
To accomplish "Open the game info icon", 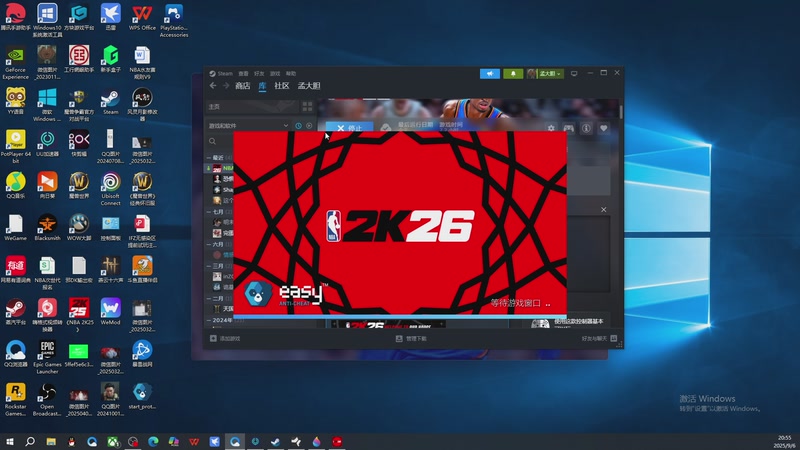I will pyautogui.click(x=586, y=128).
